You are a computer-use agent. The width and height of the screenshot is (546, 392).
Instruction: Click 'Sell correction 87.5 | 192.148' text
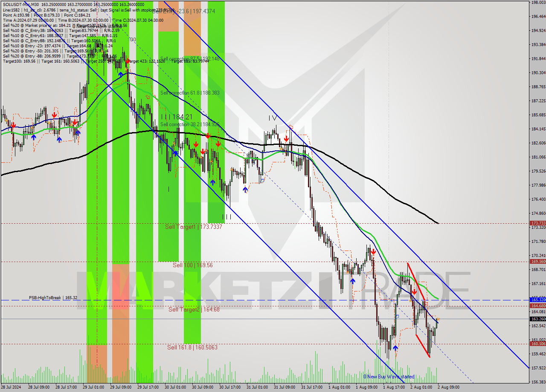pos(190,59)
